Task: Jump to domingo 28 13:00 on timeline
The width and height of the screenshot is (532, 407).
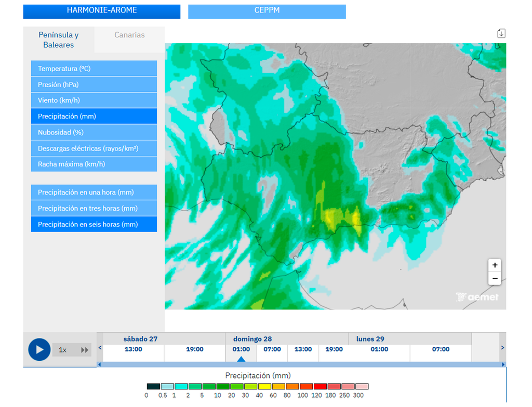Action: tap(303, 349)
